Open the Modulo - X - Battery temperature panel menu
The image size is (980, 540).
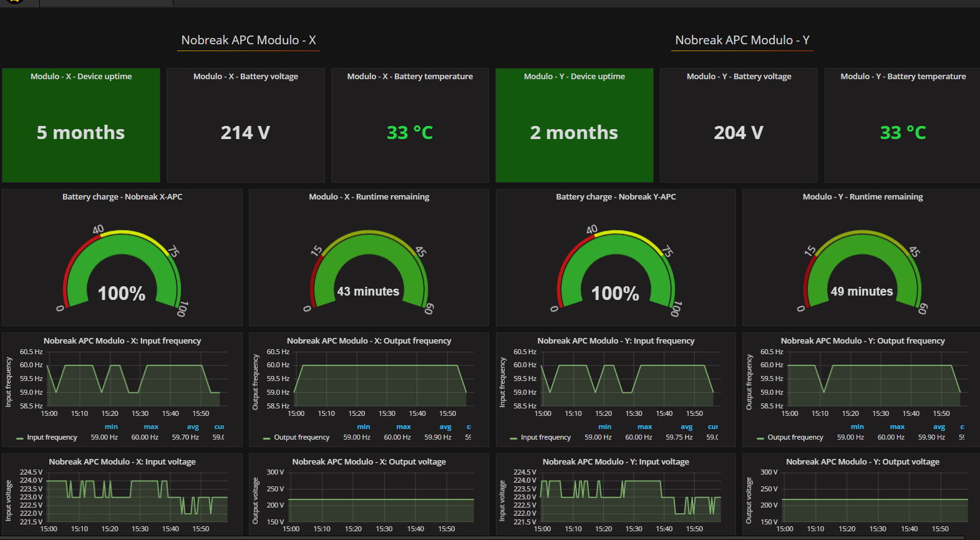(x=410, y=76)
